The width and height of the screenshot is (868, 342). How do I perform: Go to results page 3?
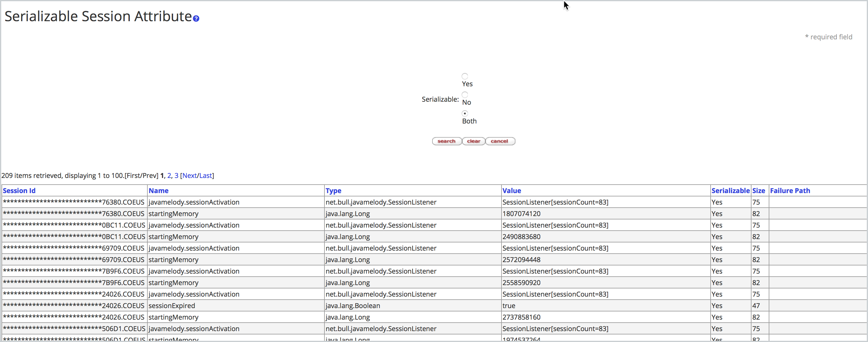tap(176, 176)
